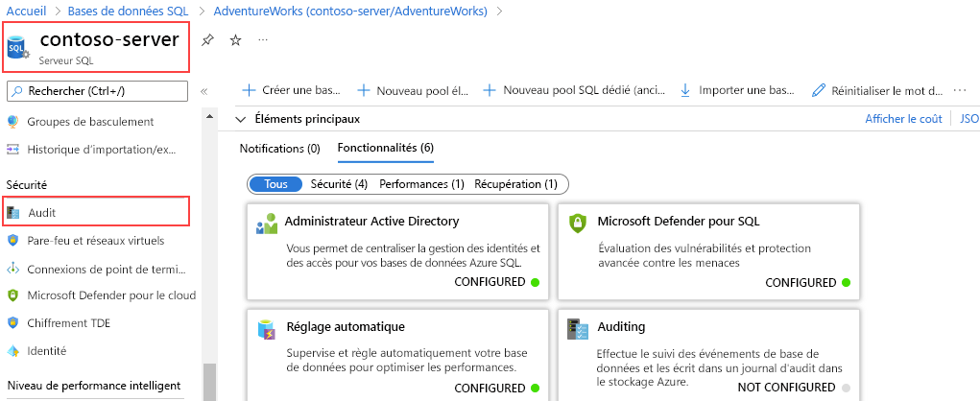Click Réinitialiser le mot de passe button

coord(877,90)
